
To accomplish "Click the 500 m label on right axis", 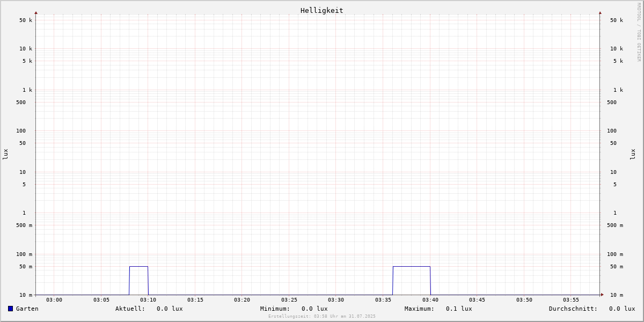I will click(x=615, y=225).
